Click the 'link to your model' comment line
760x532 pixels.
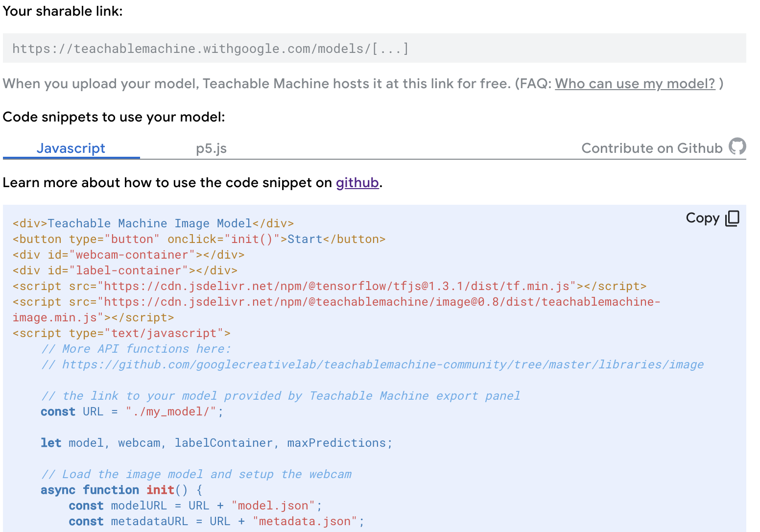pos(281,396)
